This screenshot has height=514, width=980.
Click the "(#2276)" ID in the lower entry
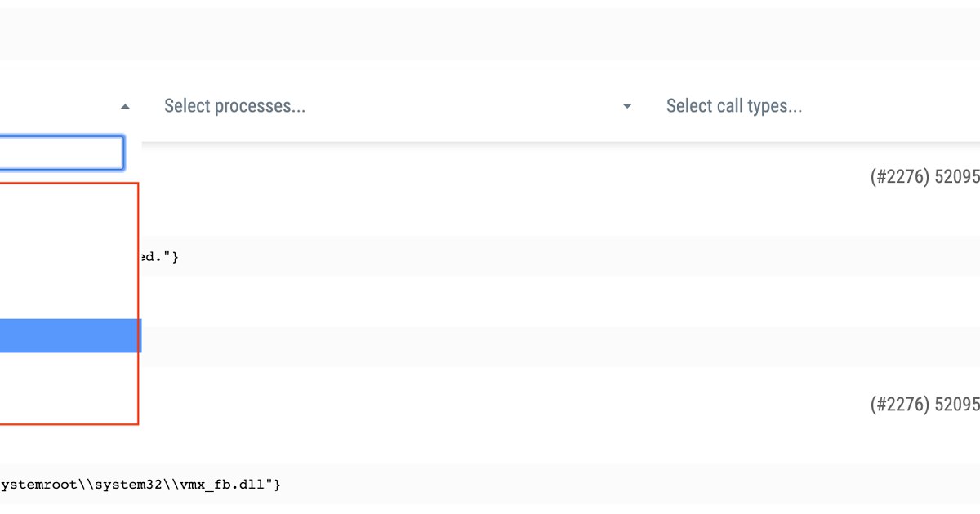coord(898,404)
